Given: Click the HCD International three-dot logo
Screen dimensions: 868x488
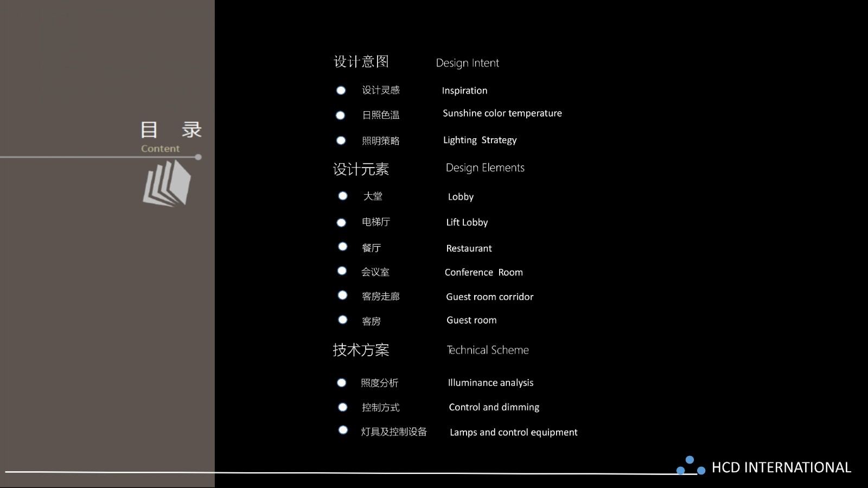Looking at the screenshot, I should click(x=691, y=466).
